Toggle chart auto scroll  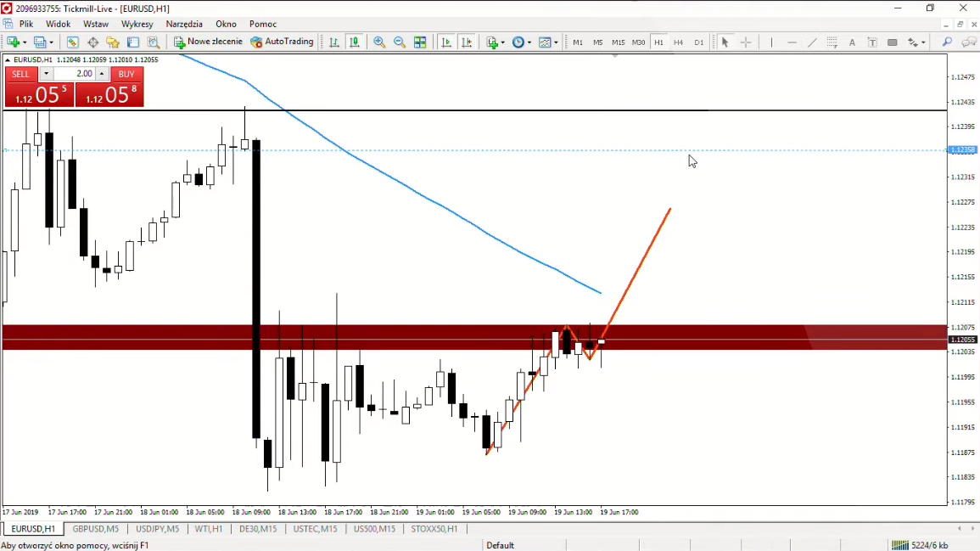tap(446, 42)
